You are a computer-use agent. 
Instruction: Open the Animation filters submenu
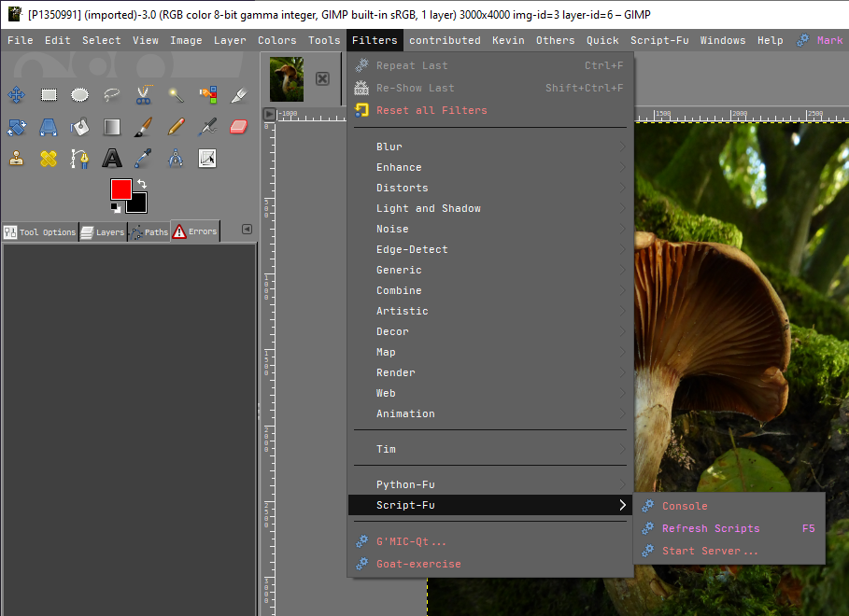(490, 414)
